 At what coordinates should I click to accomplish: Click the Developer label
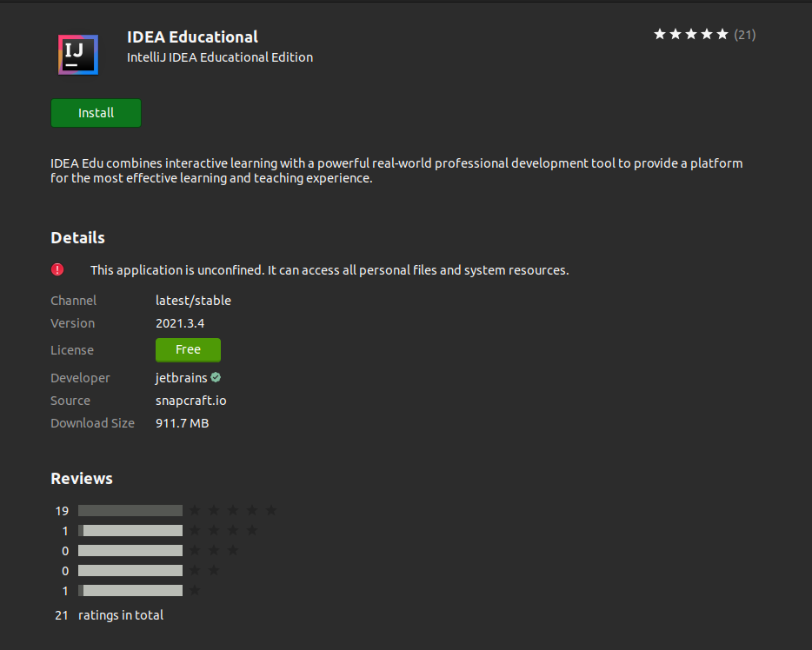coord(80,378)
